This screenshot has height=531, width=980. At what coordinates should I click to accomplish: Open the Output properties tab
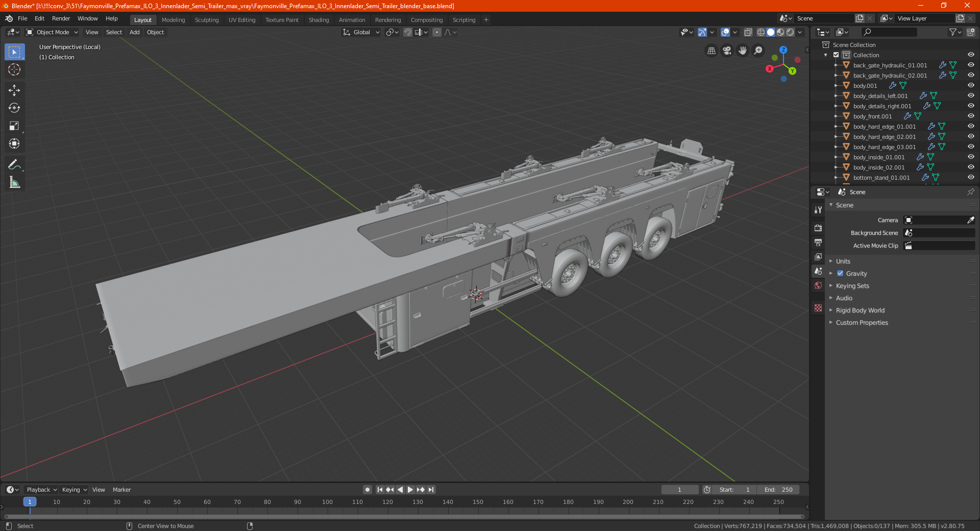(x=818, y=242)
